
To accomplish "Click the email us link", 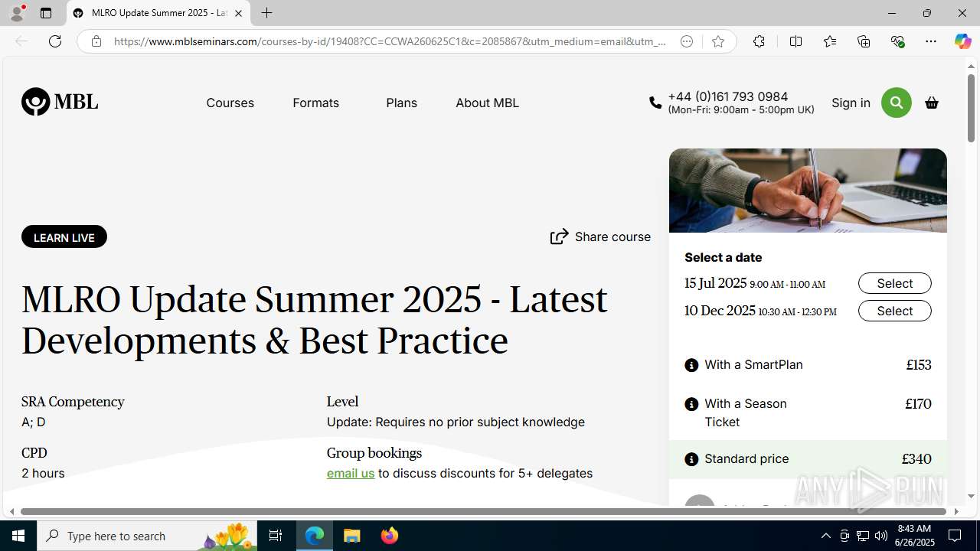I will (x=351, y=473).
